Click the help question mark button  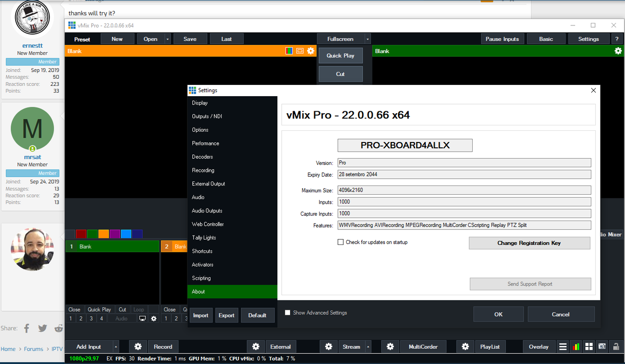(x=617, y=39)
